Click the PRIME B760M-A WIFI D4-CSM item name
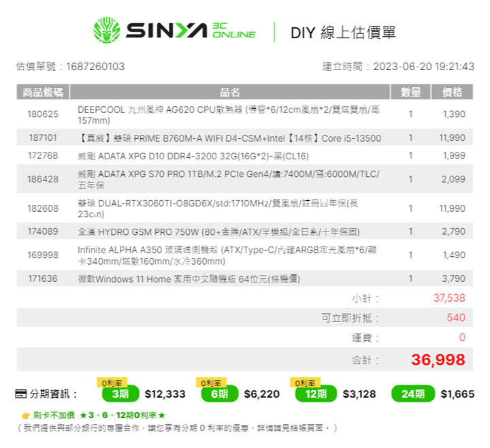Image resolution: width=490 pixels, height=448 pixels. [x=229, y=138]
